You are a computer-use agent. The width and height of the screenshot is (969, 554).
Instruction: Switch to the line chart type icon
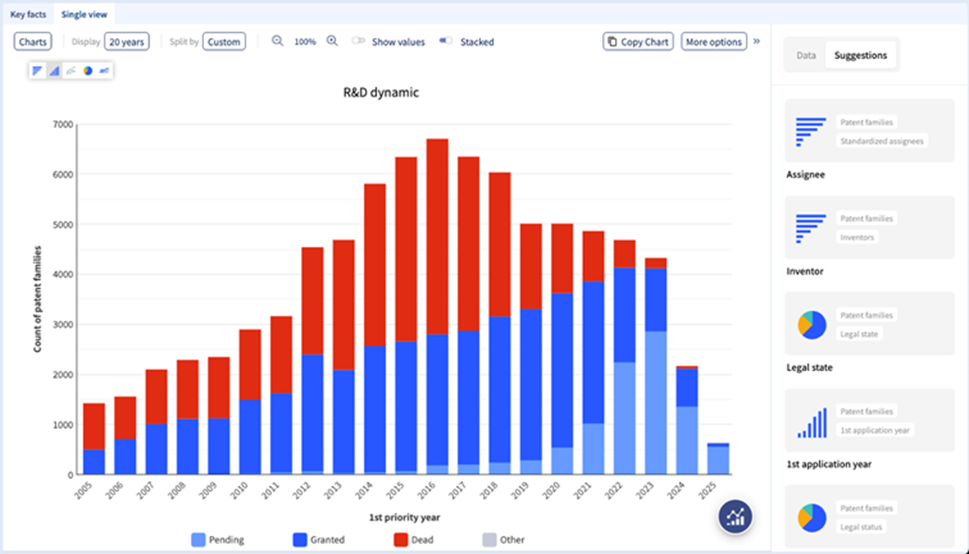71,71
